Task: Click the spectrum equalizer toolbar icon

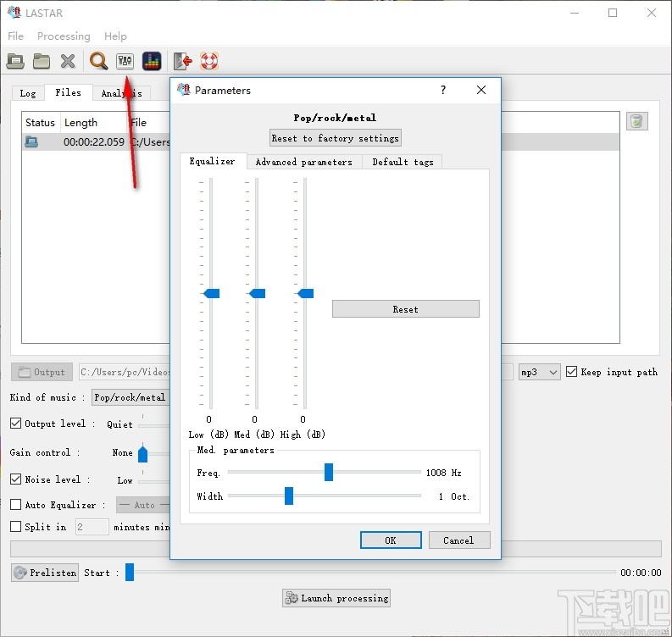Action: click(152, 61)
